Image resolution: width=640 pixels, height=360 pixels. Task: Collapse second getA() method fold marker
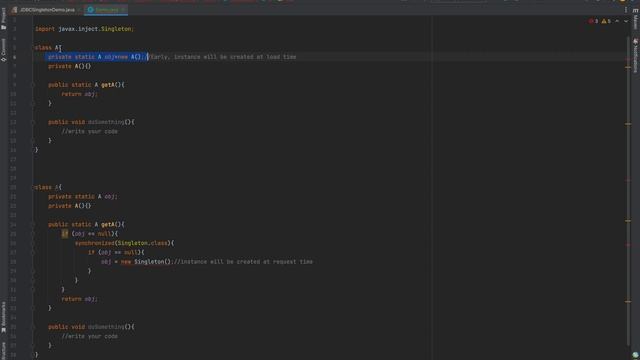(x=33, y=224)
